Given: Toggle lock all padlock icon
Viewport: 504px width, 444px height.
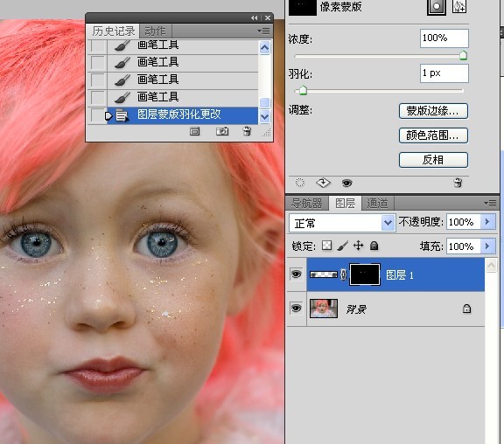Looking at the screenshot, I should [374, 246].
